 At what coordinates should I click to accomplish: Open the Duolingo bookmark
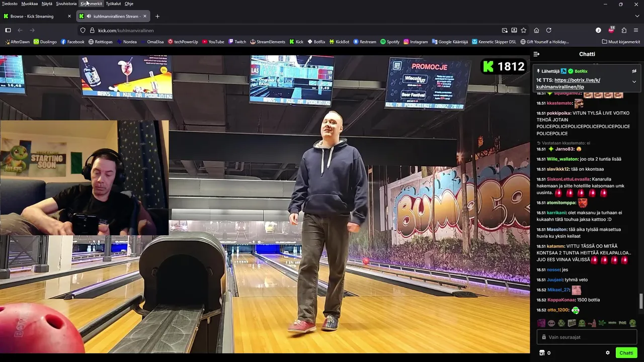[x=45, y=42]
